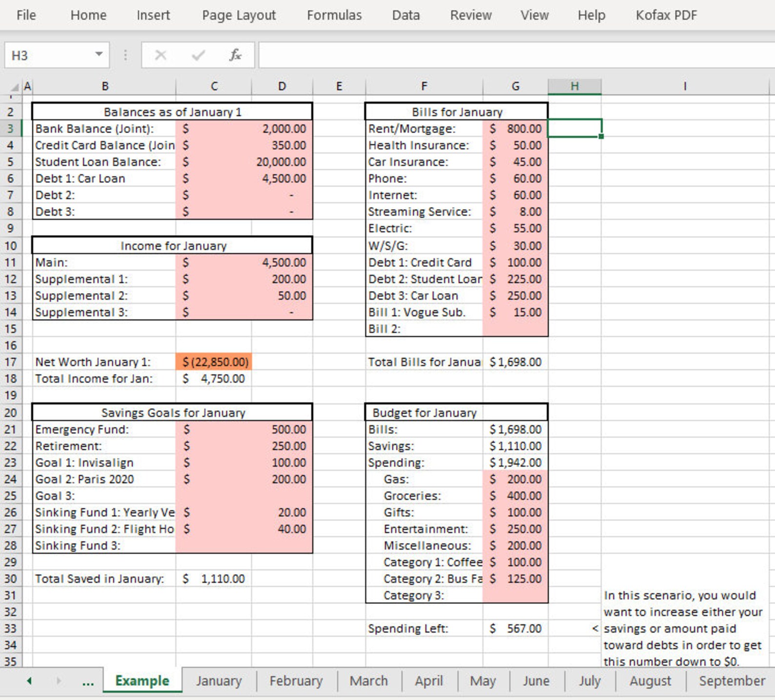The width and height of the screenshot is (775, 700).
Task: Select the Total Income $4,750.00 cell
Action: pos(214,379)
